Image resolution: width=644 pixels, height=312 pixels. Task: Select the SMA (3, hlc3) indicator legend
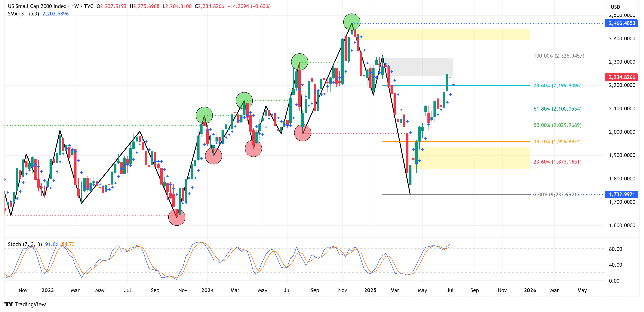tap(23, 14)
